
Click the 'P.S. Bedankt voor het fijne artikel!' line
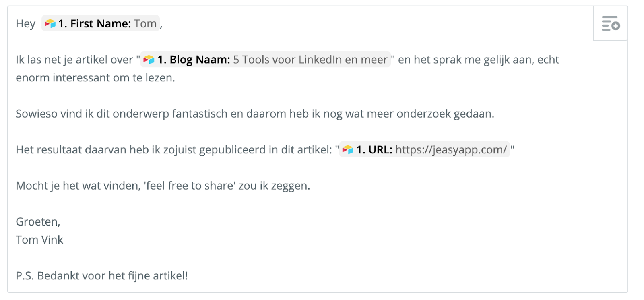(x=102, y=276)
